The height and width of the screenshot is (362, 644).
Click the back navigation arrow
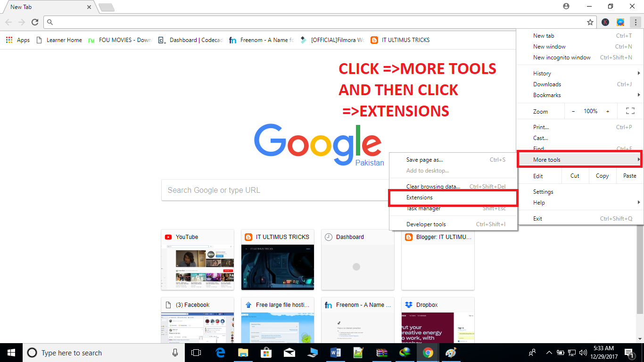8,22
